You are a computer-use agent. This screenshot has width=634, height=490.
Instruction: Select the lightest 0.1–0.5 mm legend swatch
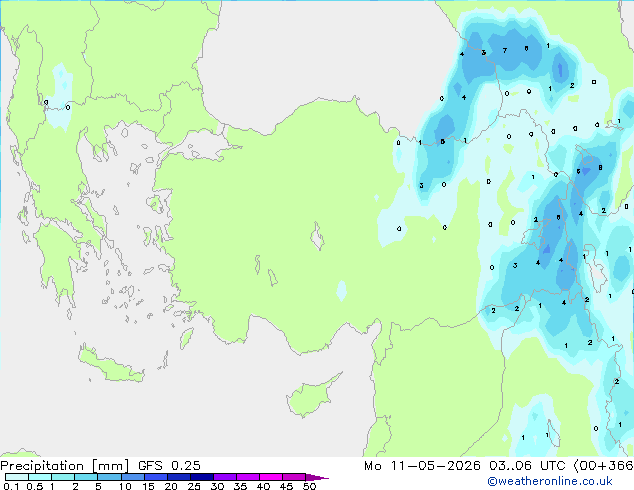(17, 477)
